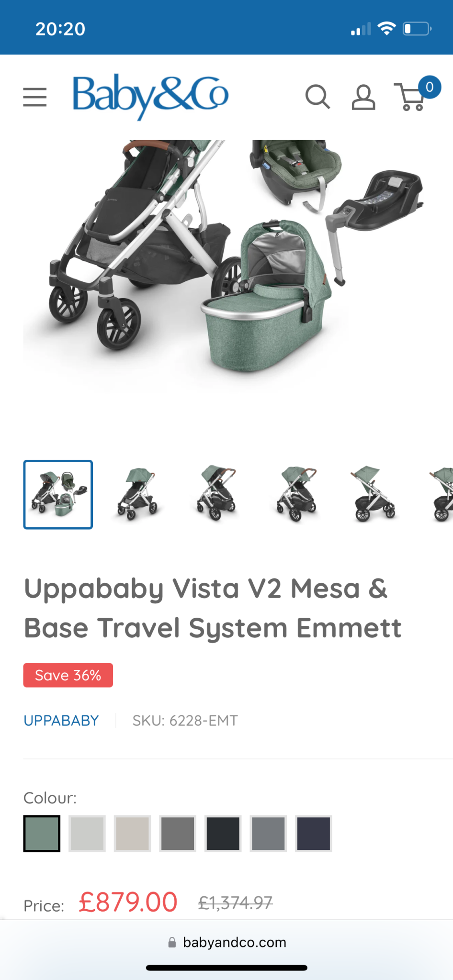The height and width of the screenshot is (980, 453).
Task: Open the hamburger navigation menu
Action: click(x=35, y=97)
